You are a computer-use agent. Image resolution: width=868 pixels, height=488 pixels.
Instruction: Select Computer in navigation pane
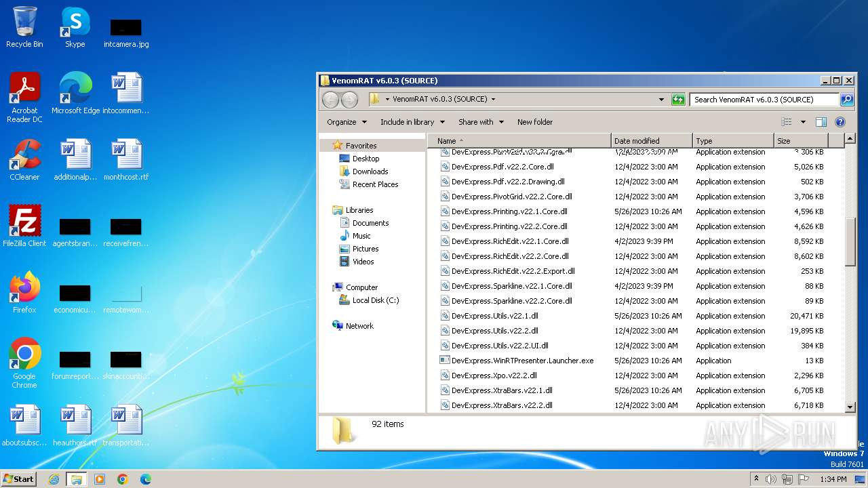coord(361,287)
